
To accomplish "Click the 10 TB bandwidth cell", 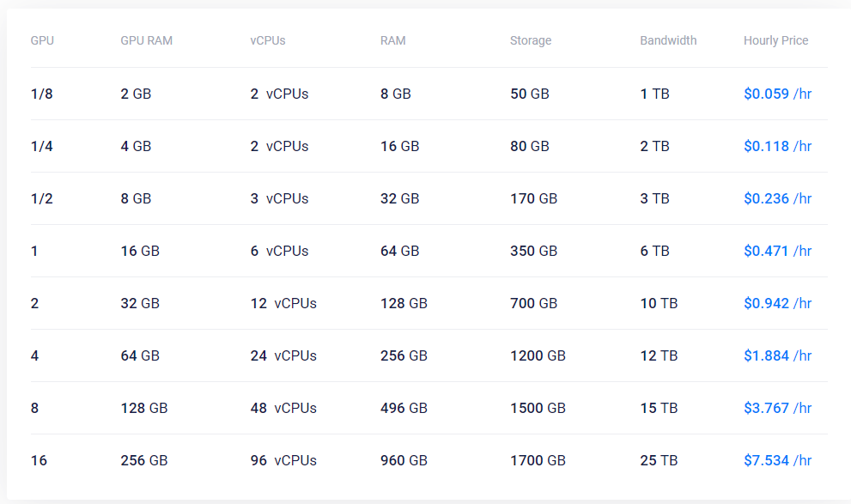I will [659, 303].
